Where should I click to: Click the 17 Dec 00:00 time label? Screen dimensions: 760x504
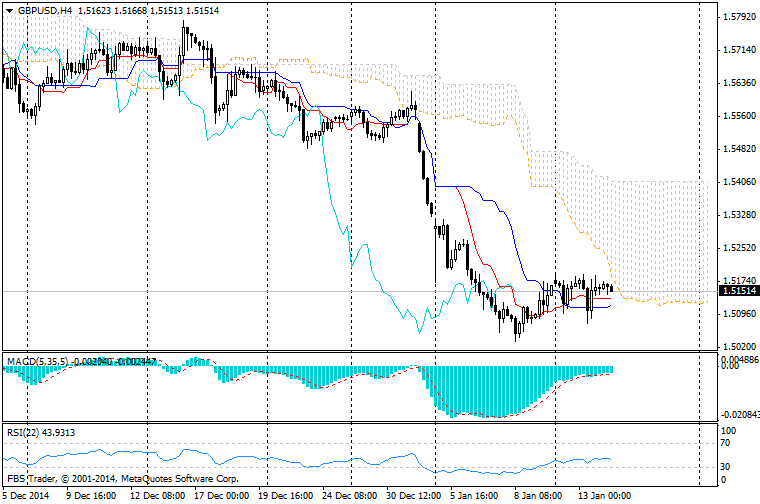(222, 495)
